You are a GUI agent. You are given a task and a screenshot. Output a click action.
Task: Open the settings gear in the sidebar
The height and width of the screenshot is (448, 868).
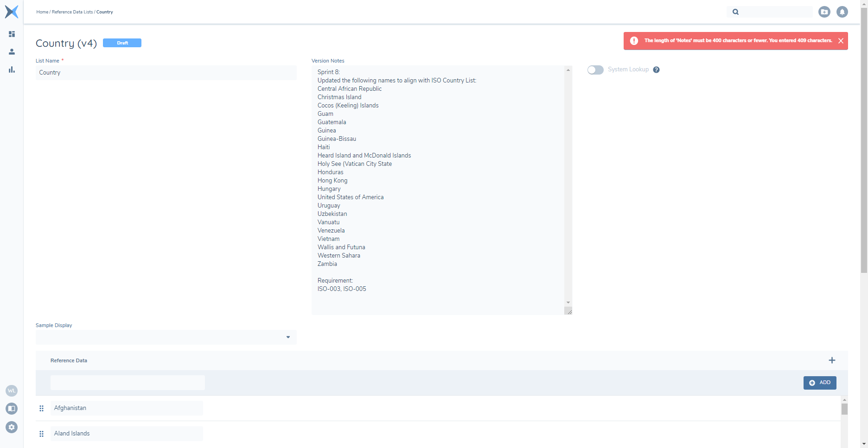pos(12,427)
